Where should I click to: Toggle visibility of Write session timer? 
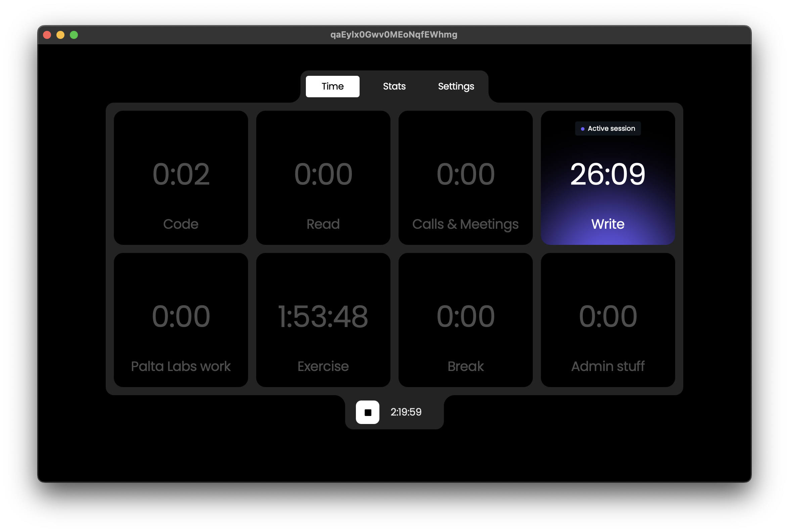[607, 173]
